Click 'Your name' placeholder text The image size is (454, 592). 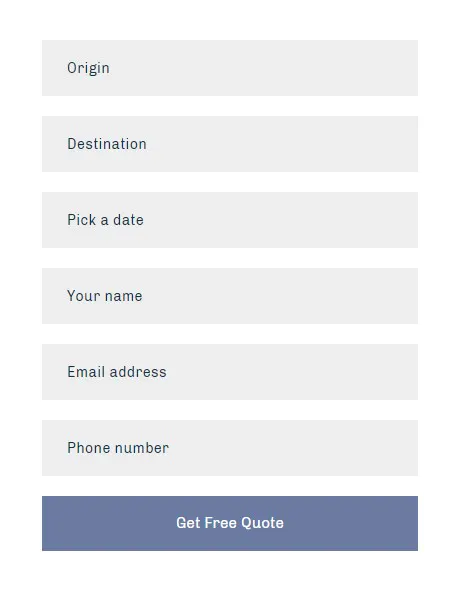(x=105, y=296)
